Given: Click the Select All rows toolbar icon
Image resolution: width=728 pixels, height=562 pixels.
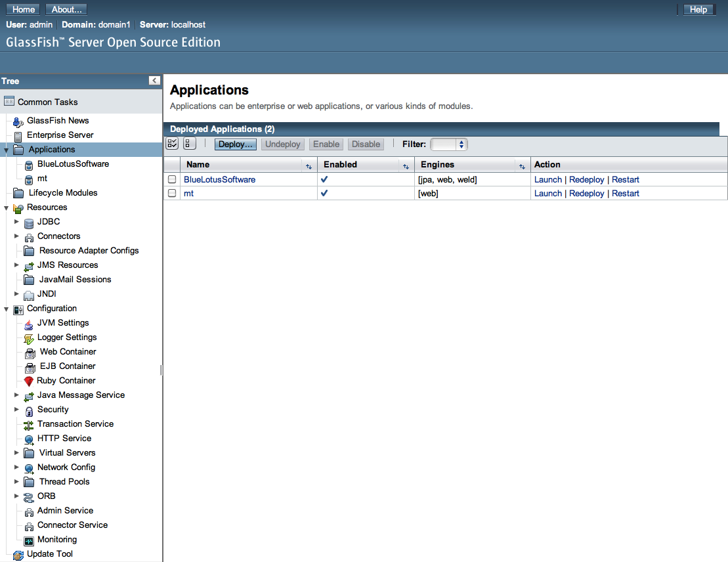Looking at the screenshot, I should tap(171, 143).
